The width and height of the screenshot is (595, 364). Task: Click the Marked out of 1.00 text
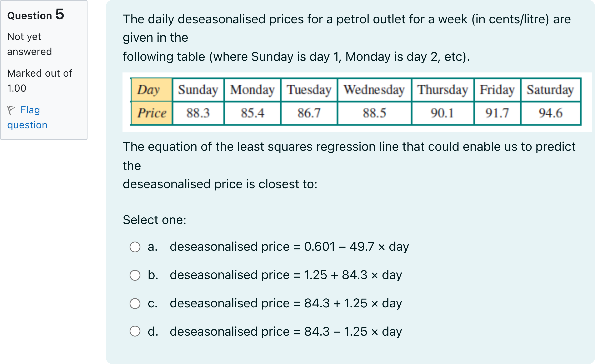click(40, 81)
